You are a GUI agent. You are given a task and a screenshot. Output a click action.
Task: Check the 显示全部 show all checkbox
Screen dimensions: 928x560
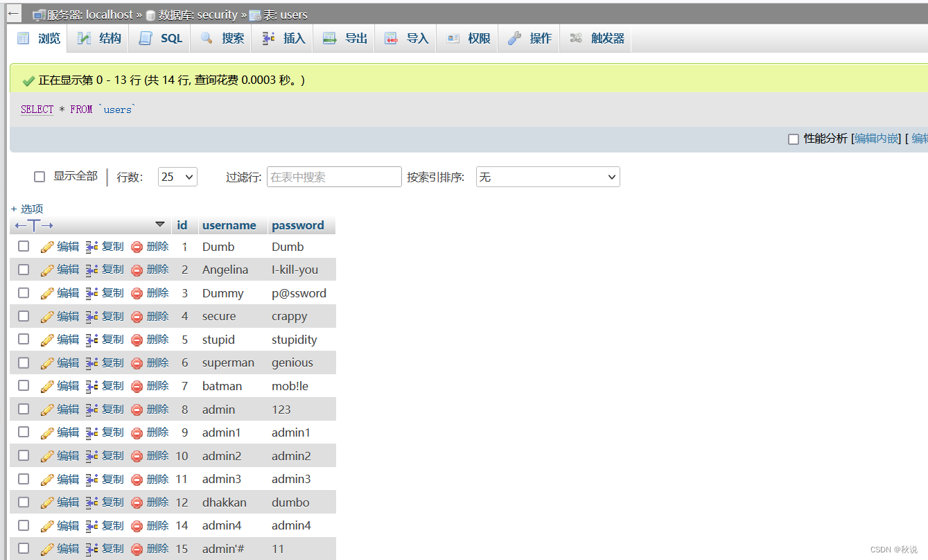tap(40, 177)
